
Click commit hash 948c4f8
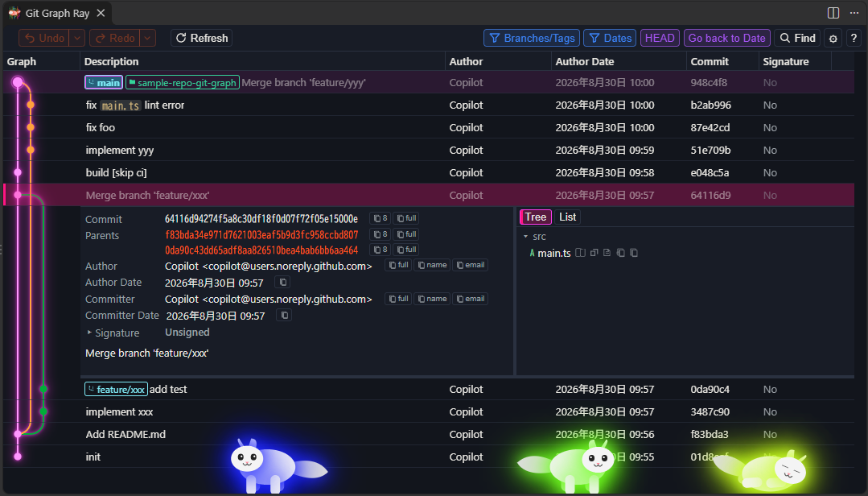(709, 83)
